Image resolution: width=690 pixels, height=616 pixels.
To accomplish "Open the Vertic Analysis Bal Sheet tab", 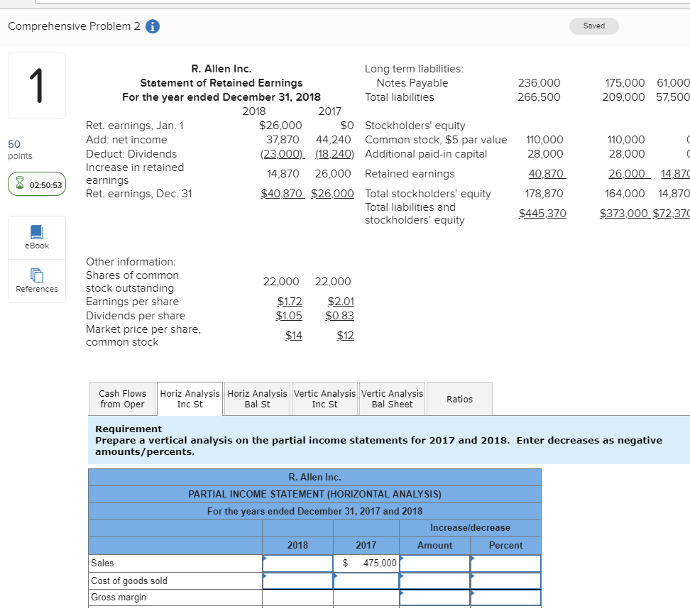I will coord(392,399).
